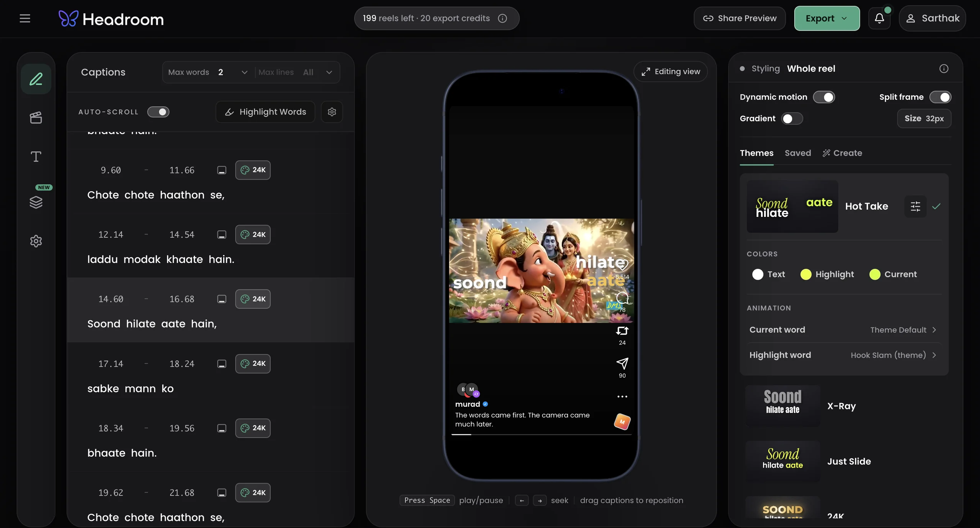980x528 pixels.
Task: Open caption settings gear beside Highlight Words
Action: tap(332, 112)
